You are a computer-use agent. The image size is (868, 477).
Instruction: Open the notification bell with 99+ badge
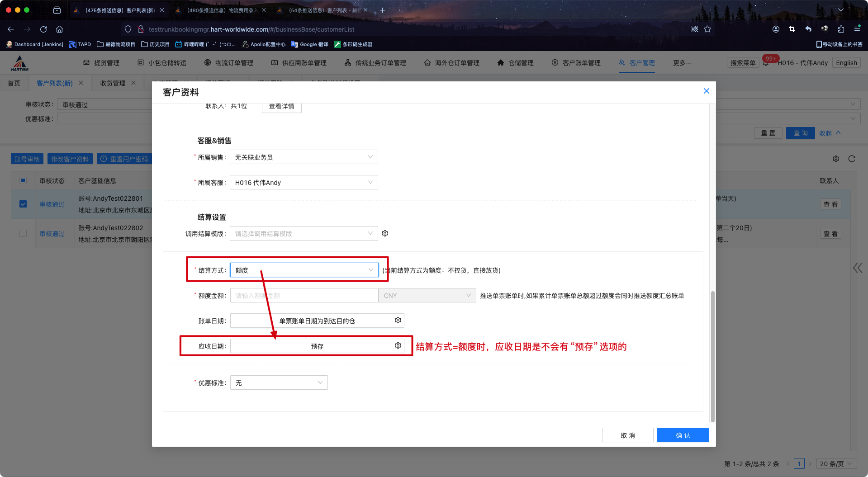coord(765,63)
